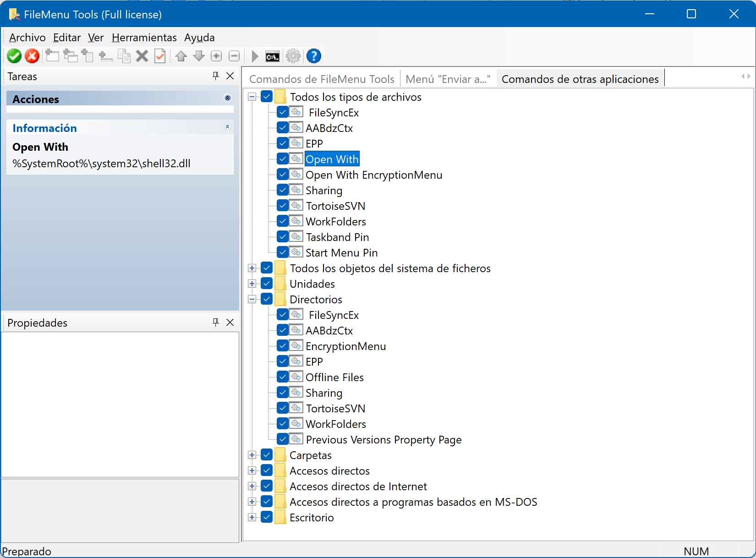Uncheck the Taskband Pin checkbox

click(x=283, y=237)
